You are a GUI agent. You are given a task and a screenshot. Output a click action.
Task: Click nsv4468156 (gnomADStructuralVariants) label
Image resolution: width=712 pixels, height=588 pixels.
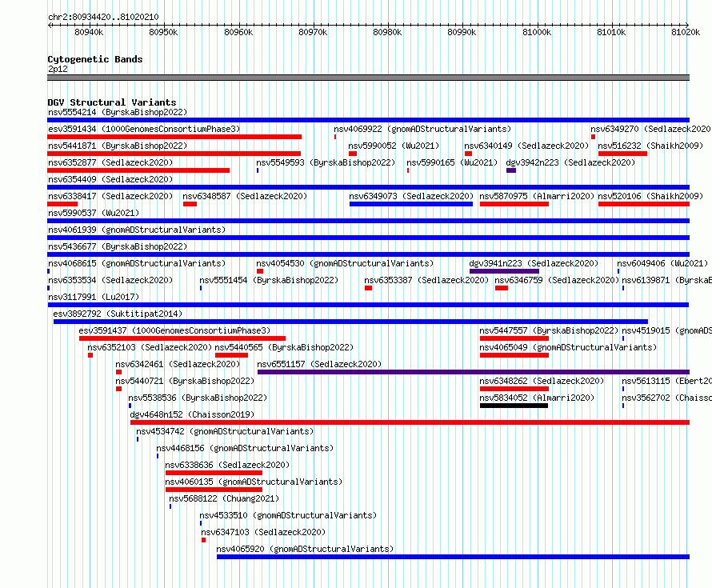[x=245, y=448]
